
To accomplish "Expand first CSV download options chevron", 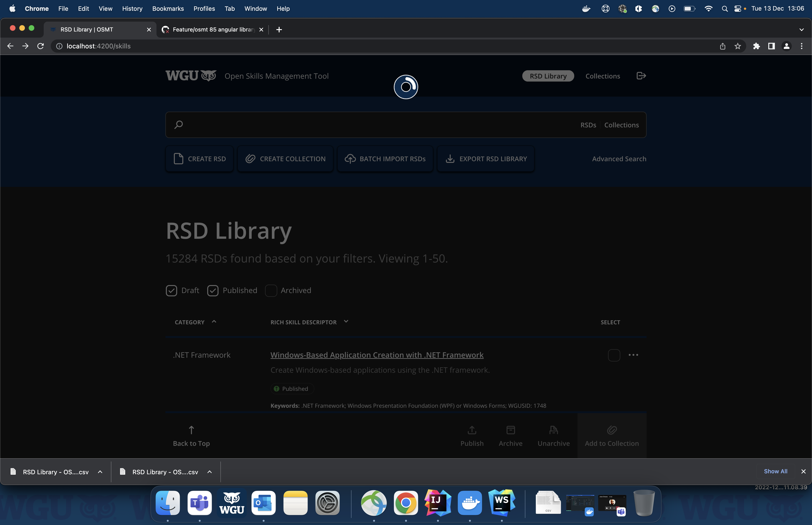I will (100, 472).
